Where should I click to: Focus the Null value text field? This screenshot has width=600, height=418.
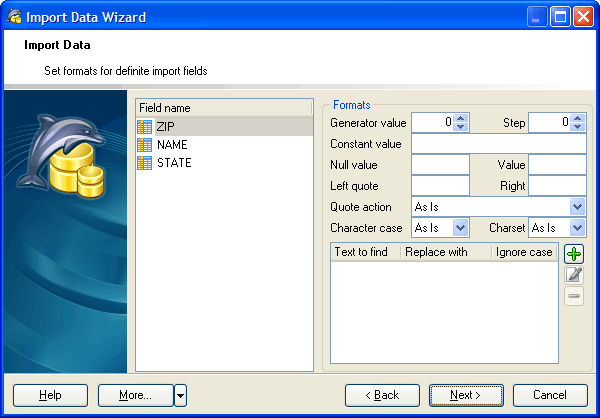point(440,165)
